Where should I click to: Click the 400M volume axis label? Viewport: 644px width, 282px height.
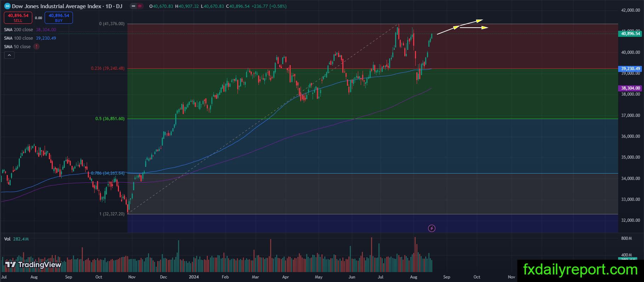tap(626, 255)
